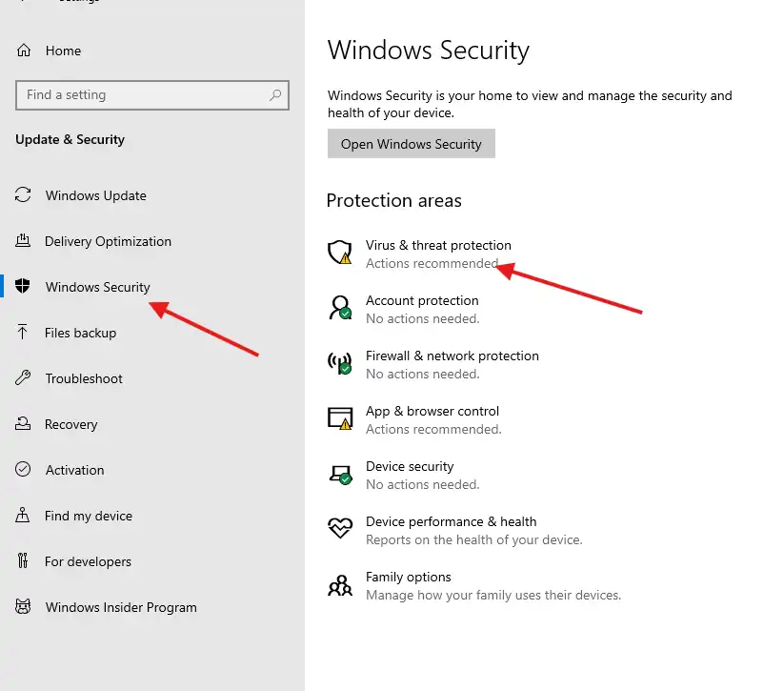Open Files backup settings
This screenshot has height=691, width=784.
click(x=81, y=333)
